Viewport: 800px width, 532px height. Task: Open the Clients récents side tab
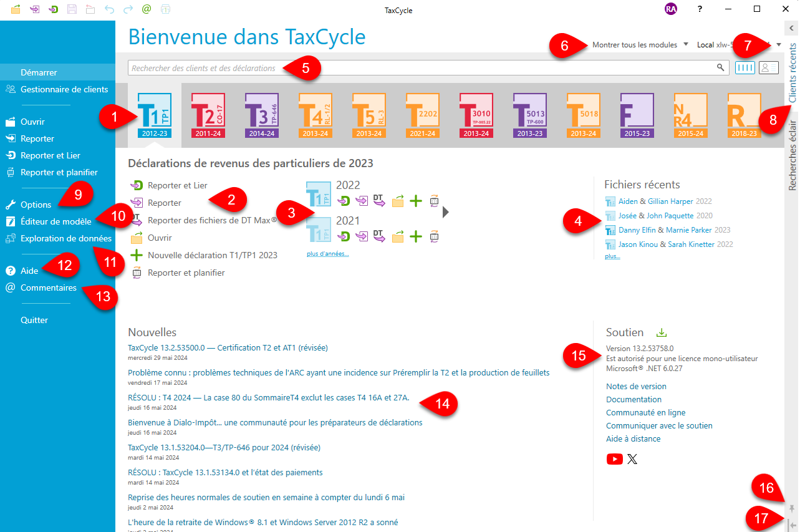pyautogui.click(x=793, y=74)
